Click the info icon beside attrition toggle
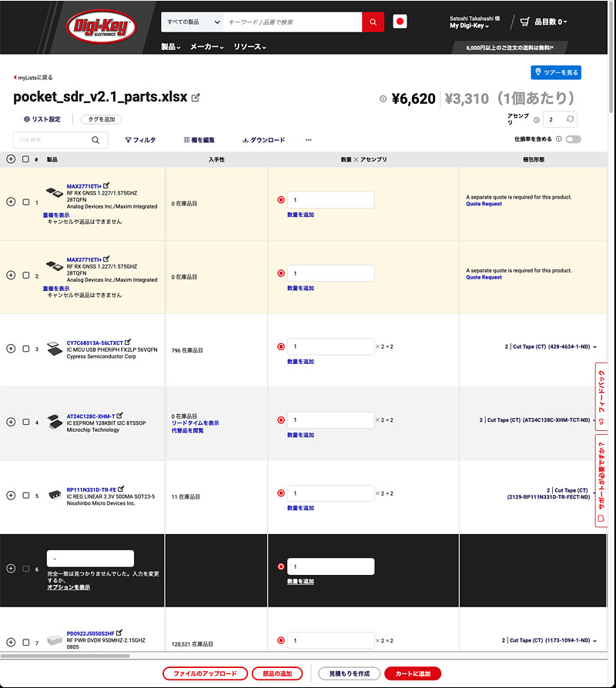 tap(558, 139)
